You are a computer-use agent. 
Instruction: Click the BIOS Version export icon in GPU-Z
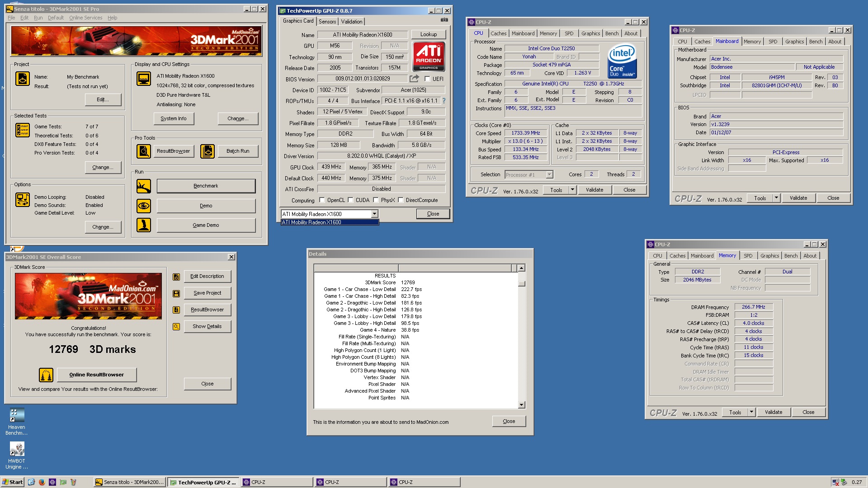coord(414,79)
